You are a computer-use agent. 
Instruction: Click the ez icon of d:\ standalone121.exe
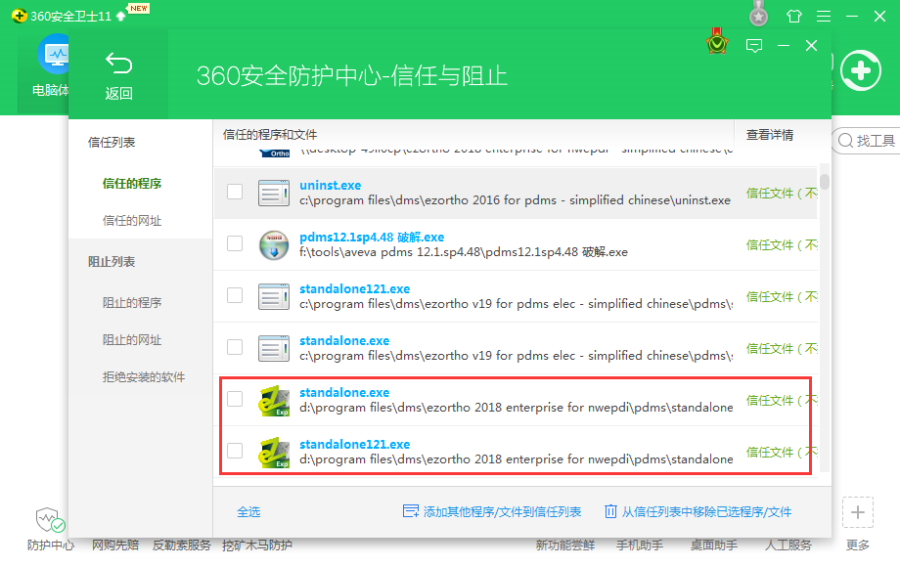click(x=274, y=452)
